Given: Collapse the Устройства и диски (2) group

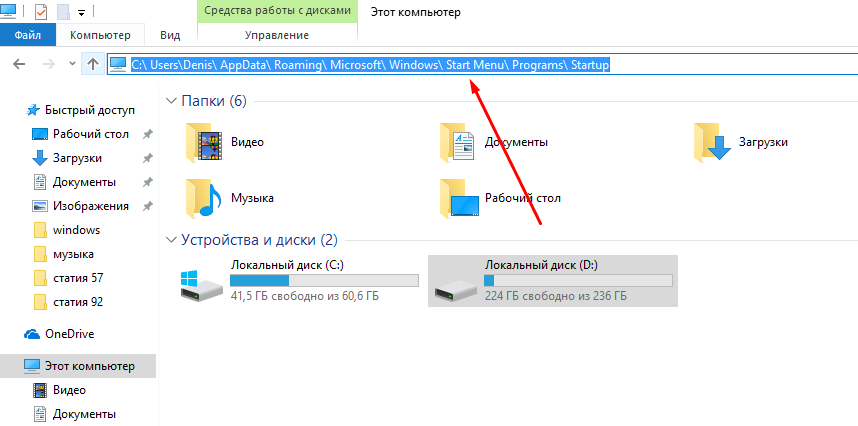Looking at the screenshot, I should (172, 240).
